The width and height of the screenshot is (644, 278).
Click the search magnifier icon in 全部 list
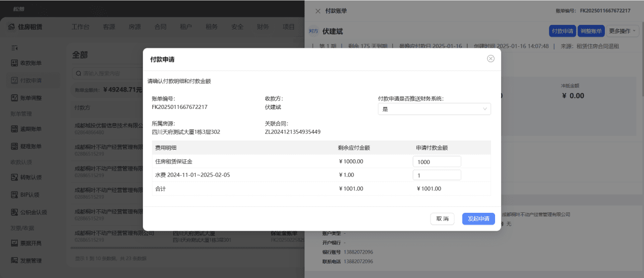click(x=78, y=73)
